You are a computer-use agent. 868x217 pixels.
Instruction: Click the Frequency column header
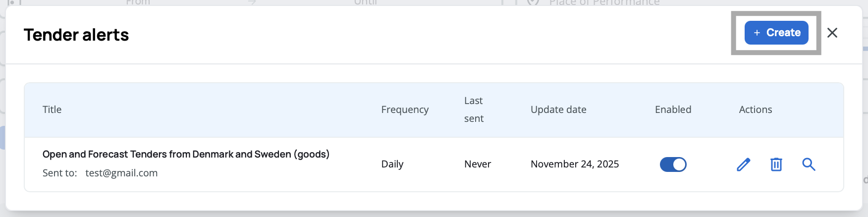[x=405, y=109]
